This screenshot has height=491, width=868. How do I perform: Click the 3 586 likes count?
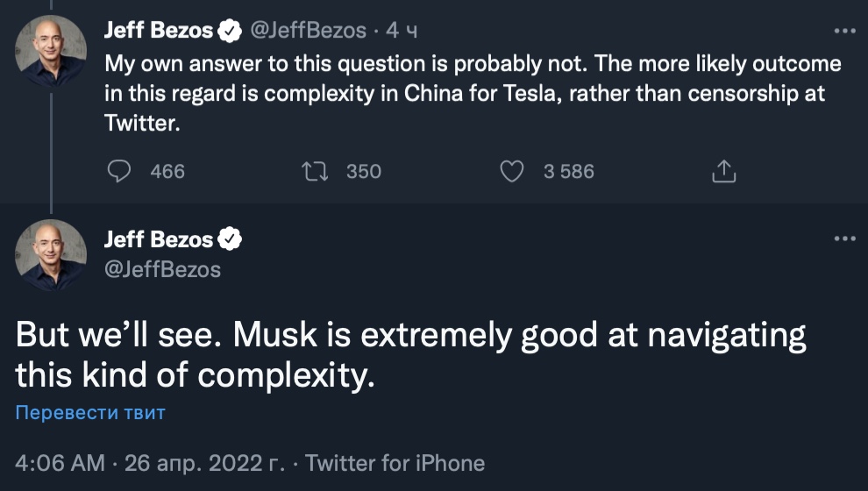568,171
